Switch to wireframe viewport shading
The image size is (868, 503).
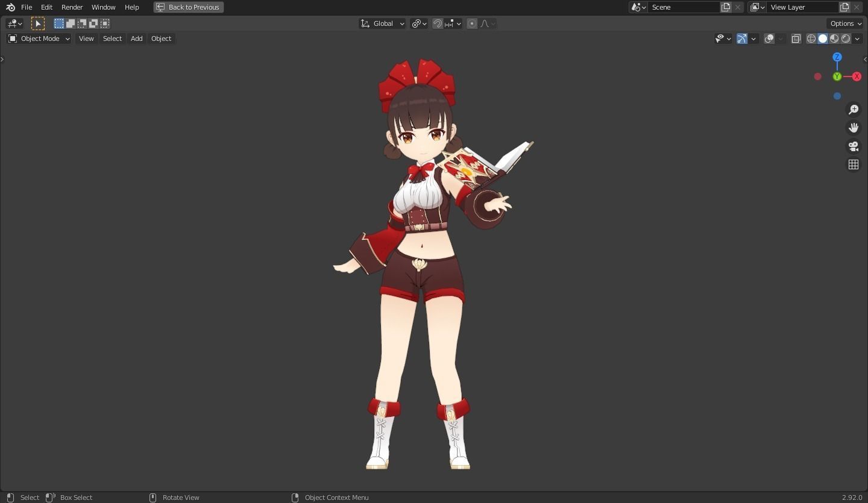[x=811, y=39]
